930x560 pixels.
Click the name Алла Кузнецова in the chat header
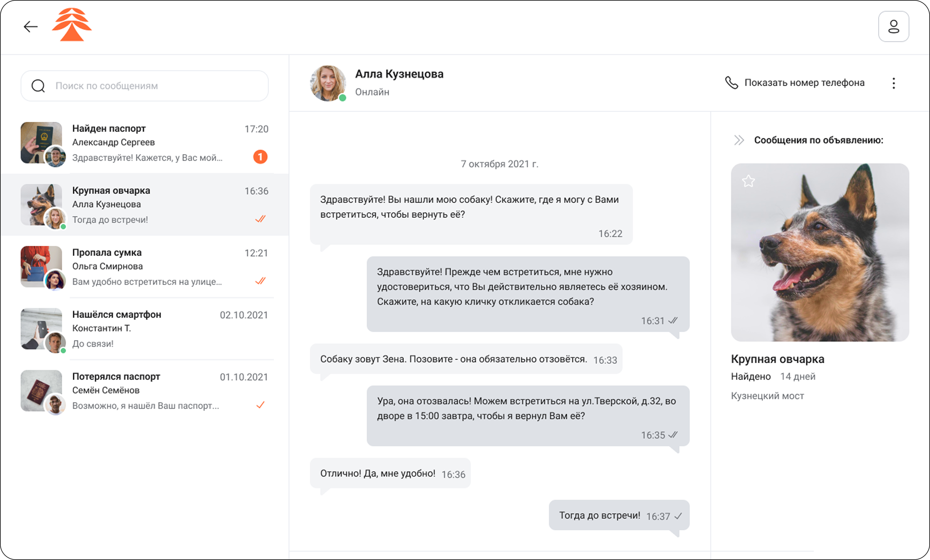(399, 74)
